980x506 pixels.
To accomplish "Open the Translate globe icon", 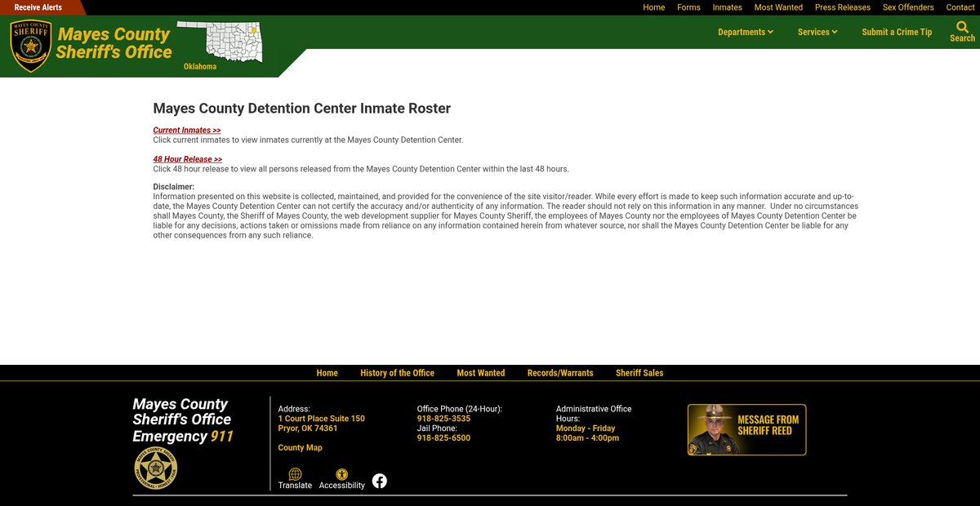I will click(x=295, y=474).
